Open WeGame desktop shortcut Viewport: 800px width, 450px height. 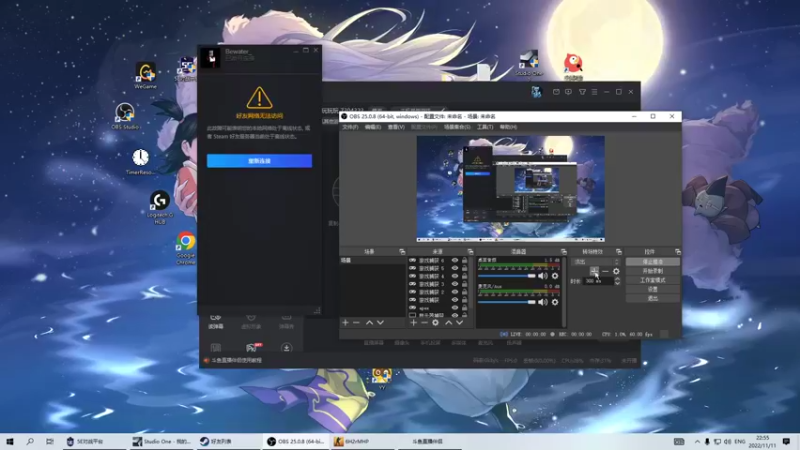(x=145, y=76)
